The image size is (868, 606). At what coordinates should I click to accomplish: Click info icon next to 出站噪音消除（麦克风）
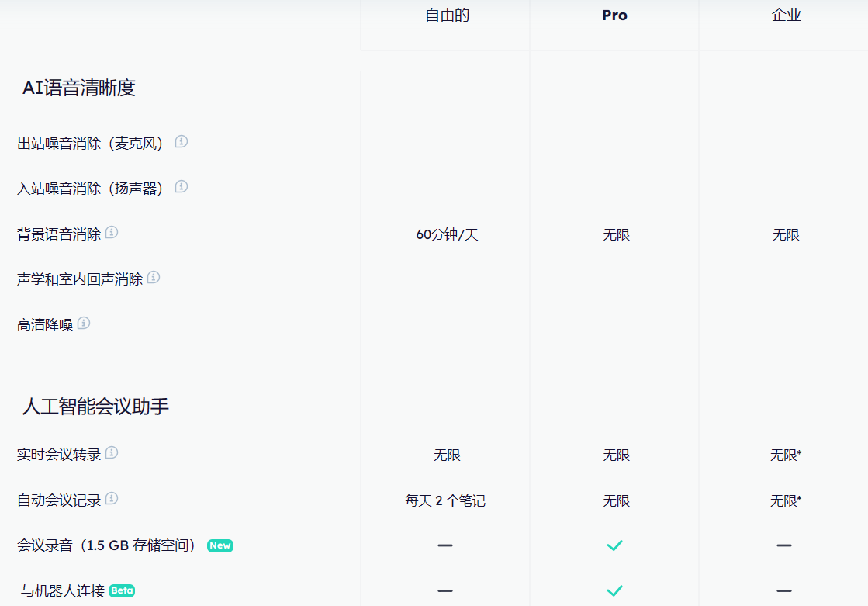point(182,142)
